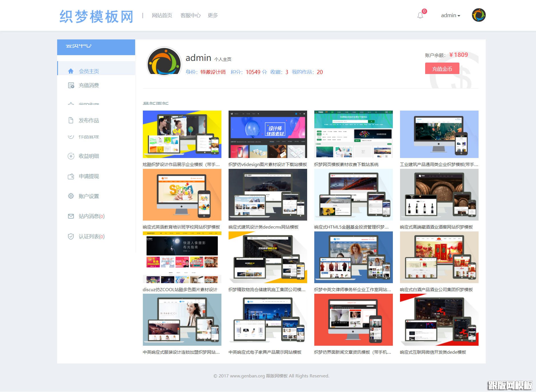The height and width of the screenshot is (392, 536).
Task: Open the 织梦仿v6design design material thumbnail
Action: click(x=268, y=134)
